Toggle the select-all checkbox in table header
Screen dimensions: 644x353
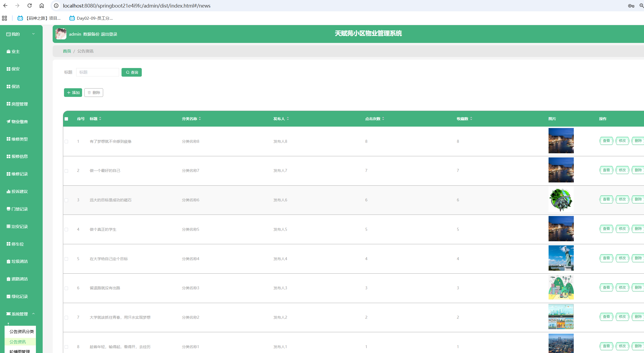point(66,119)
